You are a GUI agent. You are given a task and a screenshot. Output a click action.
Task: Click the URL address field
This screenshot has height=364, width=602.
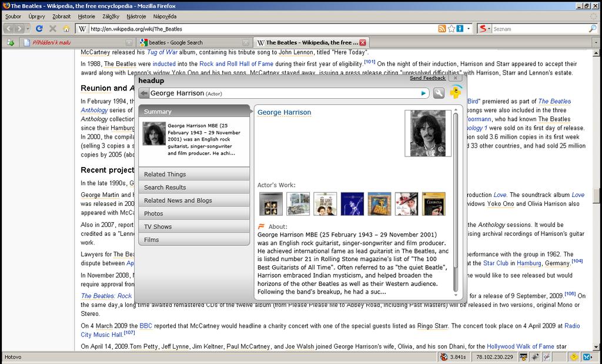tap(263, 29)
